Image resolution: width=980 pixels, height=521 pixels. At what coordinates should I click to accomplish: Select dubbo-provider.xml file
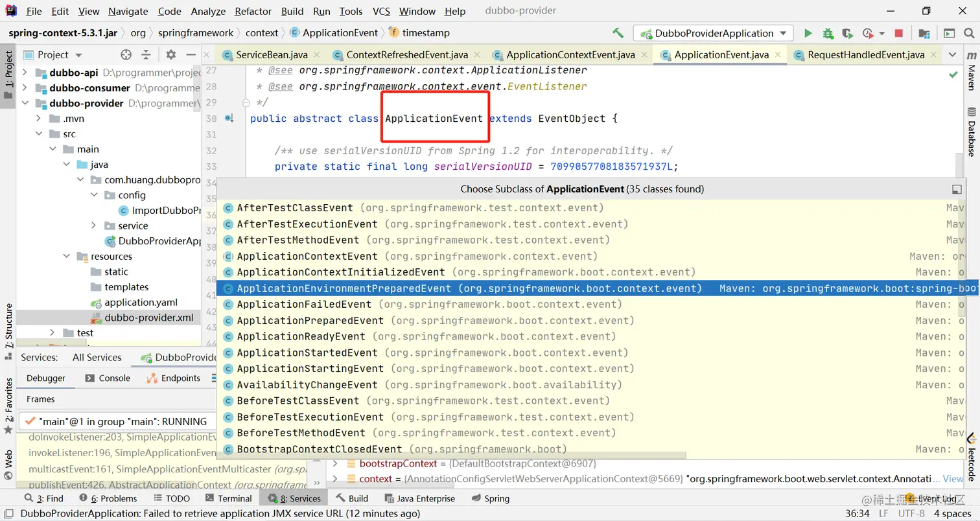point(148,318)
